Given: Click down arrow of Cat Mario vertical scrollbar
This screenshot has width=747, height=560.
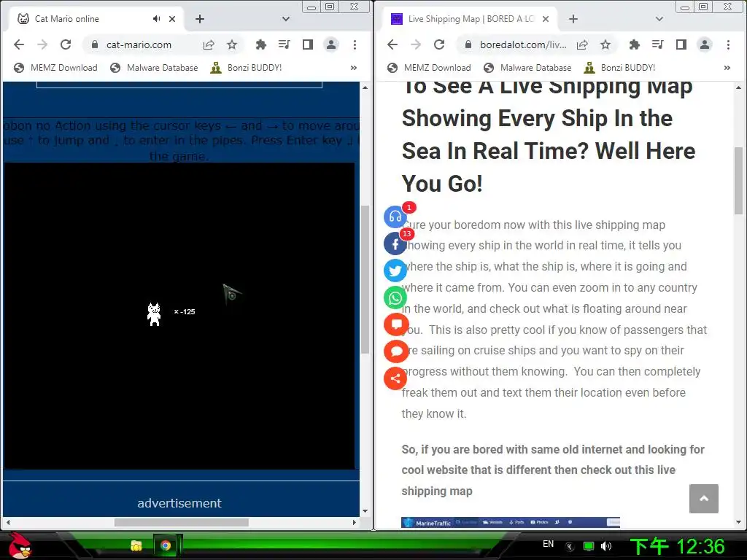Looking at the screenshot, I should (x=365, y=511).
